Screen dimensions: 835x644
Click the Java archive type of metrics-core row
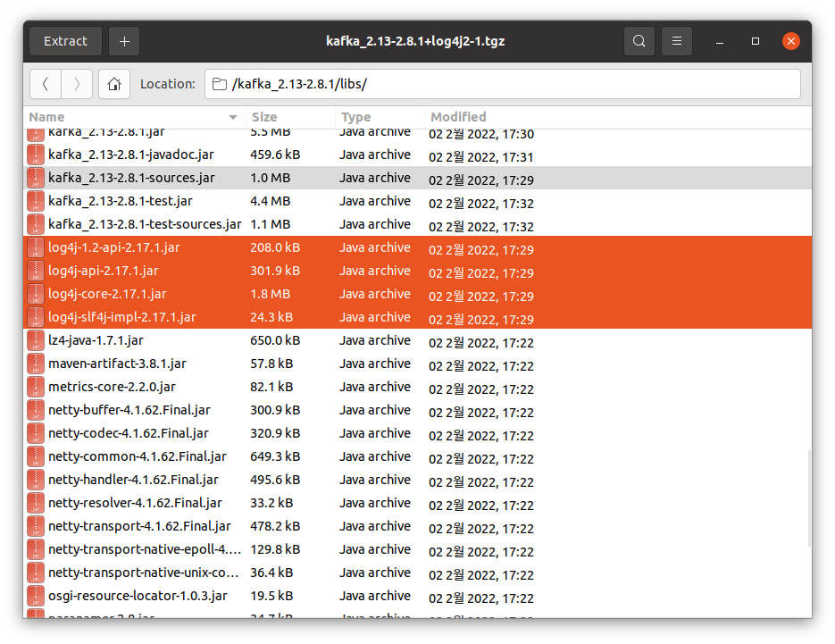point(375,387)
